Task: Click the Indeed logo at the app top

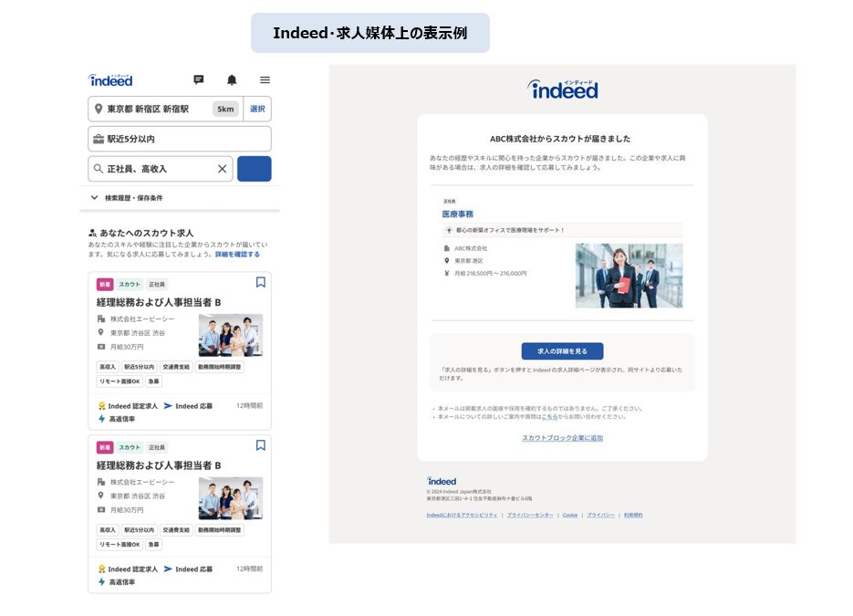Action: point(110,79)
